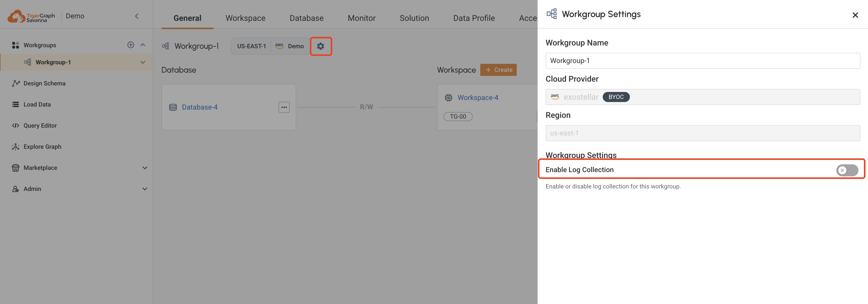Click the plus icon to add workgroup
The height and width of the screenshot is (304, 868).
point(131,44)
